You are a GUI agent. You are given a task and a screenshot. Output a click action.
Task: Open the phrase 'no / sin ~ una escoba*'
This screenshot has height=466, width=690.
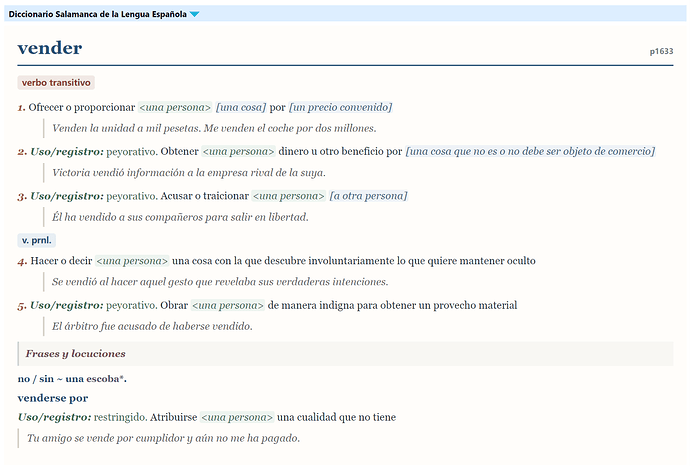click(72, 379)
